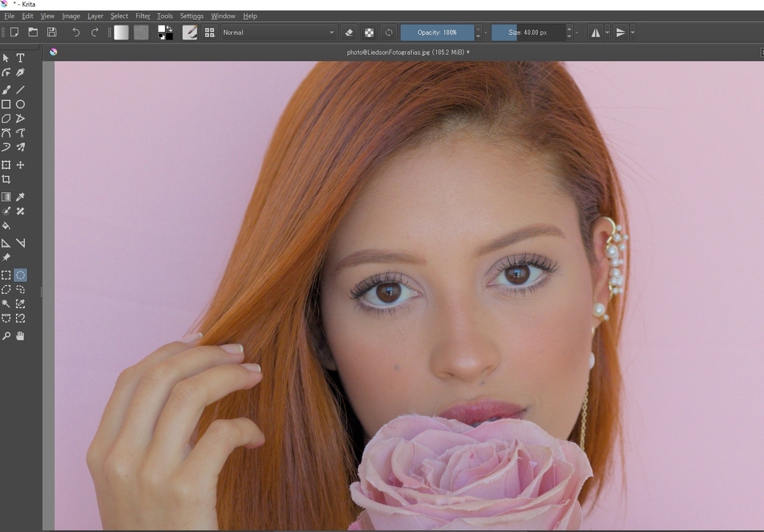The width and height of the screenshot is (764, 532).
Task: Choose the Color Sampler eyedropper tool
Action: [20, 197]
